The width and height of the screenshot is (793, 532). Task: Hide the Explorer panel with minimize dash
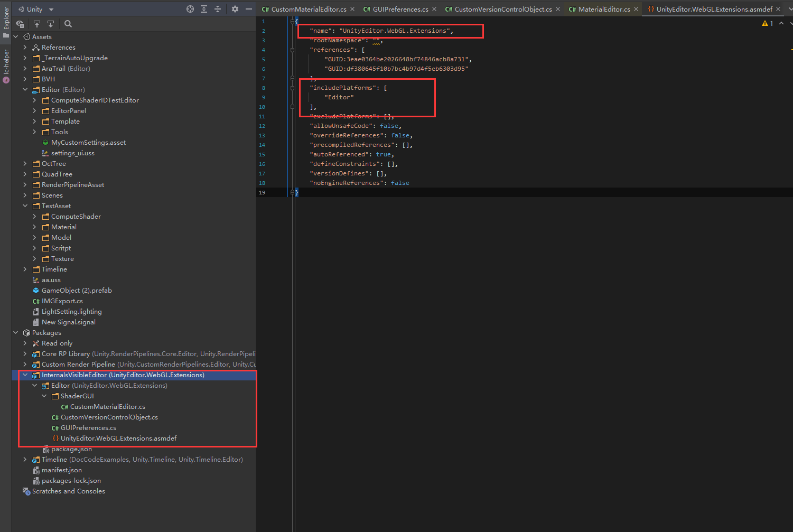click(249, 9)
